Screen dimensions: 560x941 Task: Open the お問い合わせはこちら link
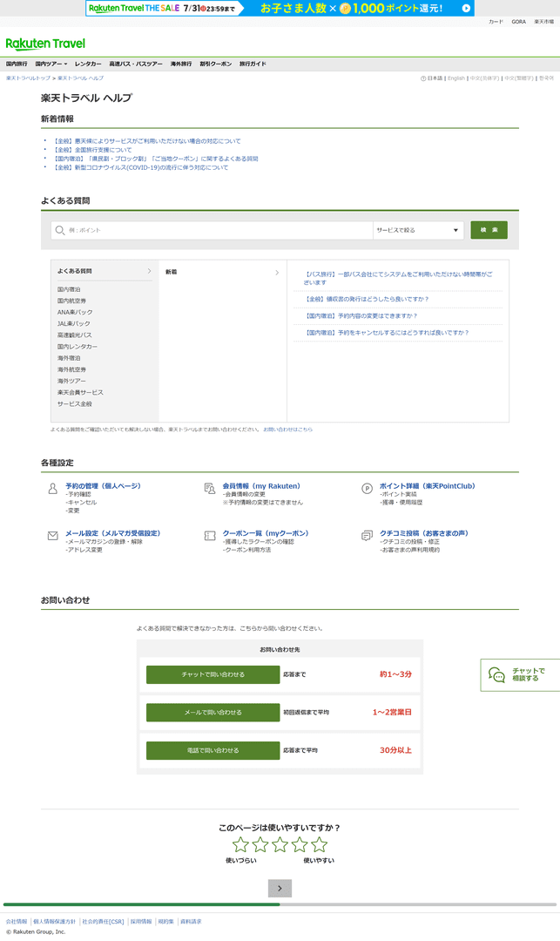[287, 430]
